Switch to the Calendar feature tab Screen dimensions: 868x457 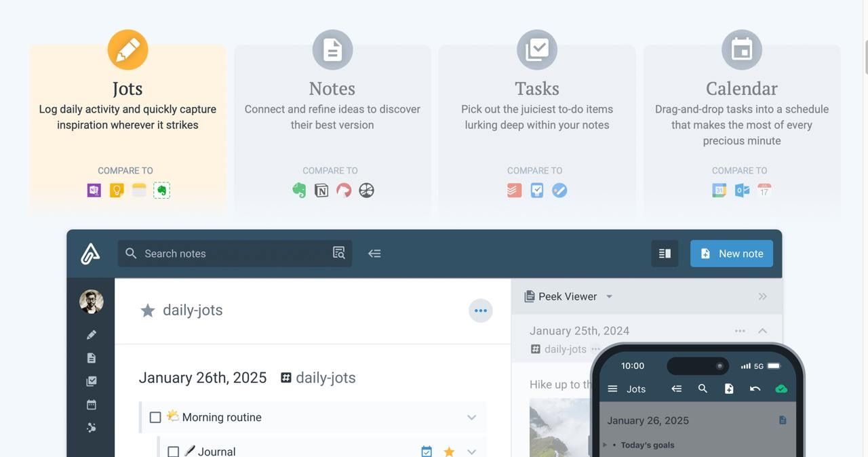coord(741,88)
